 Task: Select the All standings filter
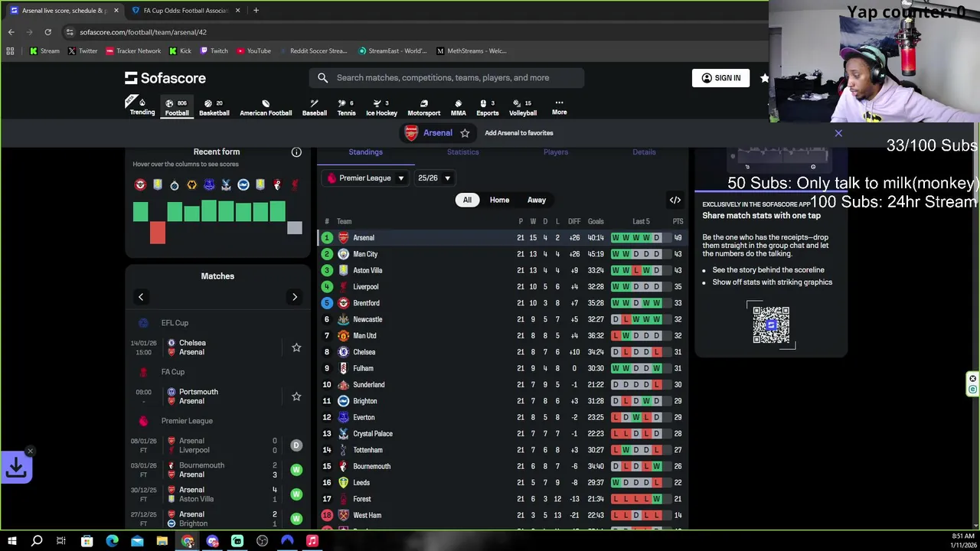pyautogui.click(x=467, y=200)
